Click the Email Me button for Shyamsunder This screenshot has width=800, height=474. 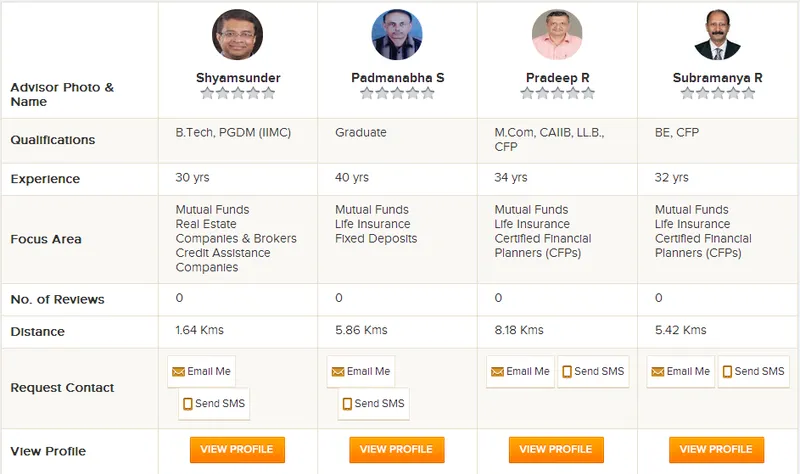point(201,371)
